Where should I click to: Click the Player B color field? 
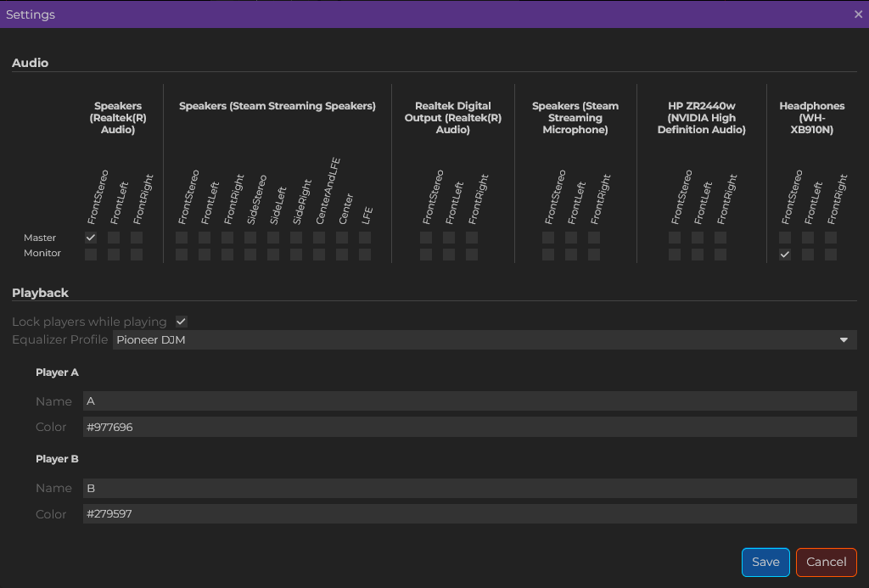[x=469, y=514]
